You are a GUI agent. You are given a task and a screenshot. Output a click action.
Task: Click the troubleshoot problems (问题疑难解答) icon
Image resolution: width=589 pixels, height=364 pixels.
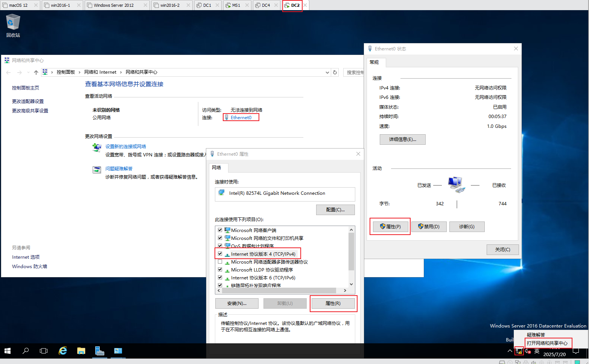click(97, 170)
